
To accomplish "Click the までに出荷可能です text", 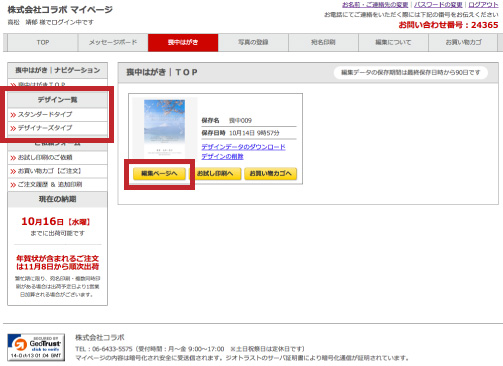I will (x=58, y=233).
